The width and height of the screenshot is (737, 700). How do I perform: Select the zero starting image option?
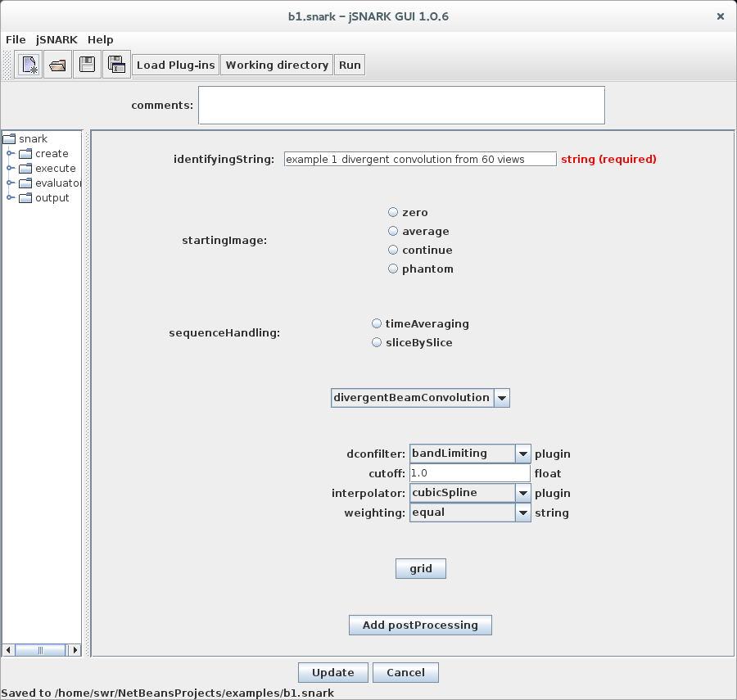[x=393, y=212]
